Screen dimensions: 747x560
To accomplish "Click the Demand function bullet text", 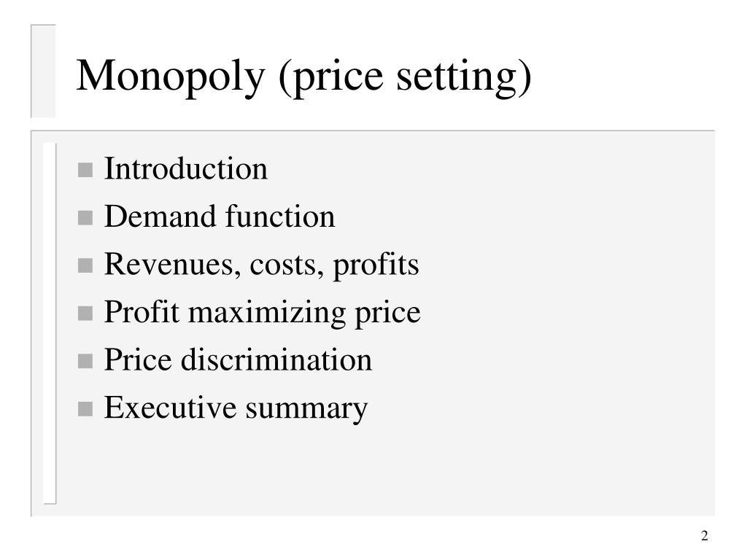I will click(x=220, y=216).
